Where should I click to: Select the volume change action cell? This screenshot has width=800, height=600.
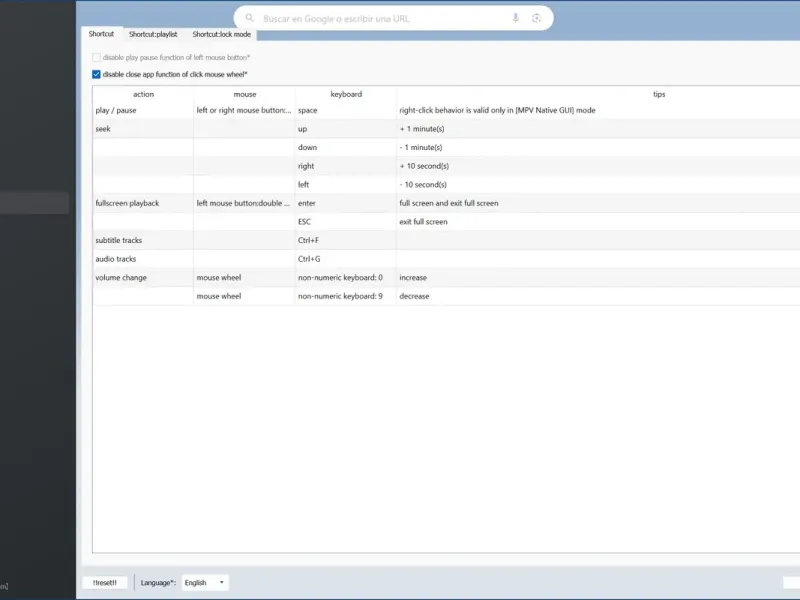pyautogui.click(x=143, y=278)
